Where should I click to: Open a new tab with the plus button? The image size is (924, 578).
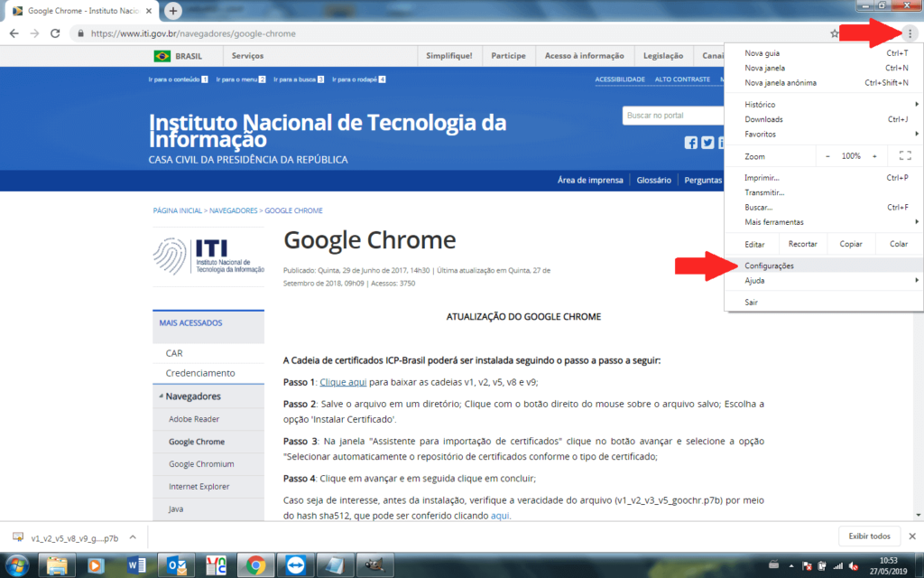(172, 11)
